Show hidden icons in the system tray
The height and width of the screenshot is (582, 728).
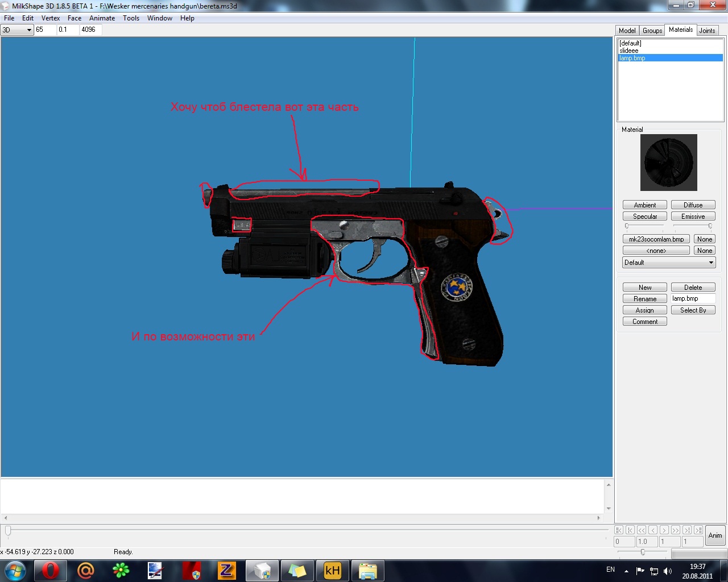(626, 571)
